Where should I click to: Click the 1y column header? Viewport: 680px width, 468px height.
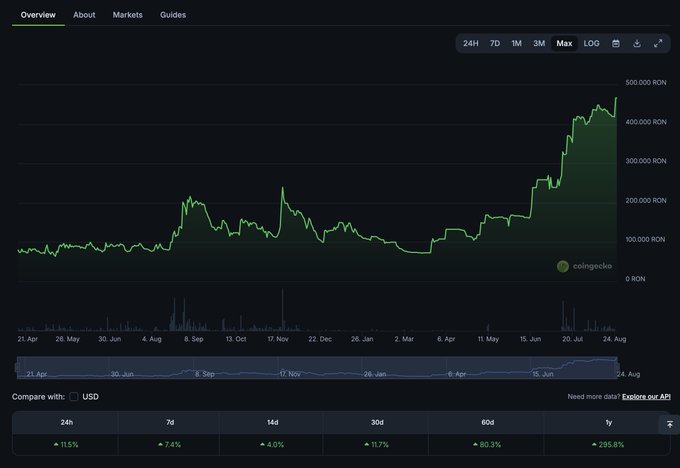pyautogui.click(x=609, y=422)
